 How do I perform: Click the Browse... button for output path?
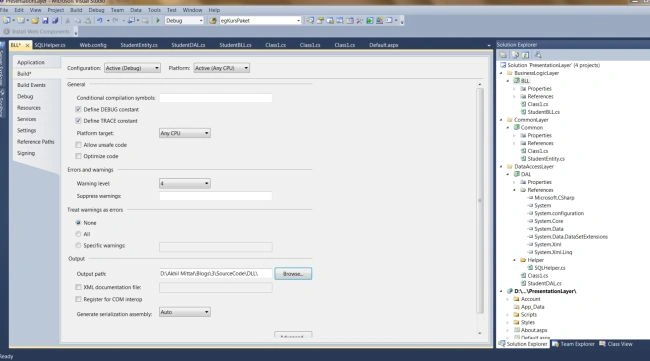pyautogui.click(x=293, y=274)
